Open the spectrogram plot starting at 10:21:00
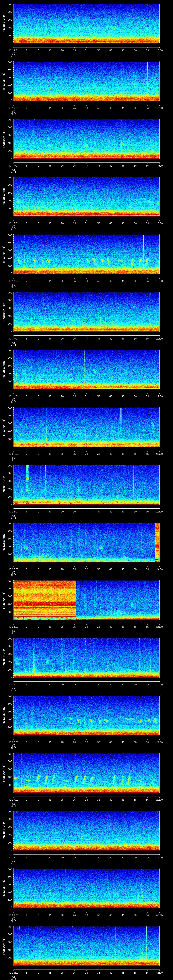Screen dimensions: 173x980 pyautogui.click(x=86, y=427)
